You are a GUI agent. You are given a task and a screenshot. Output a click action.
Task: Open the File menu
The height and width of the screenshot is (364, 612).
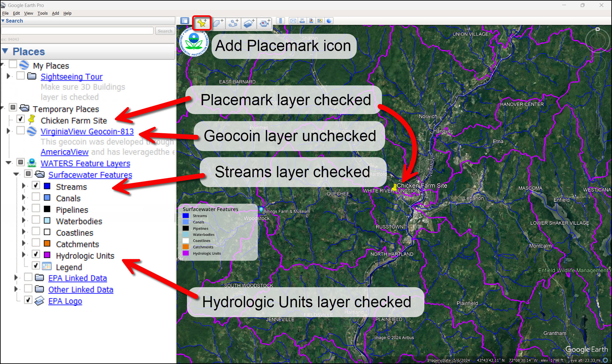tap(5, 13)
